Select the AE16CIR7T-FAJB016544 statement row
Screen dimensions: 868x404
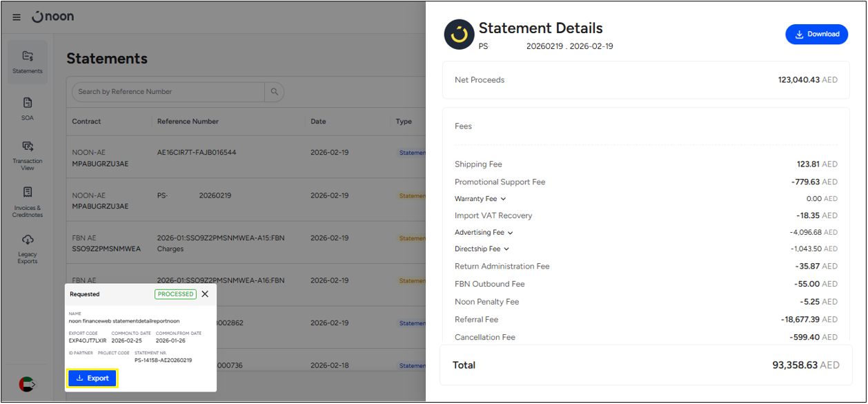click(197, 153)
